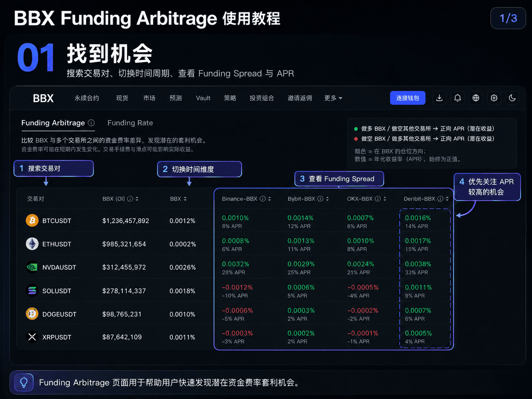Screen dimensions: 532x399
Task: Sort the Deribit-BBX column using its arrows
Action: tap(447, 199)
